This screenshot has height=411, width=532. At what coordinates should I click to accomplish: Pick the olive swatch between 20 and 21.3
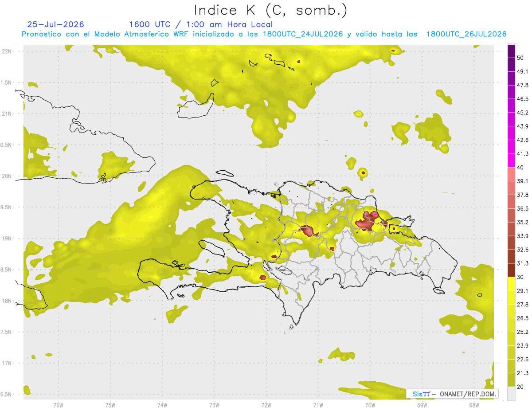point(511,380)
